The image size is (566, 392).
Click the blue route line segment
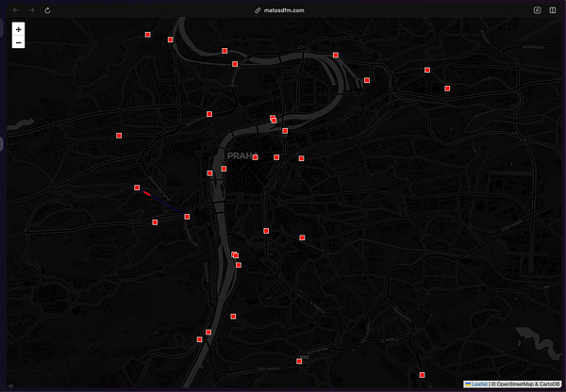click(167, 204)
